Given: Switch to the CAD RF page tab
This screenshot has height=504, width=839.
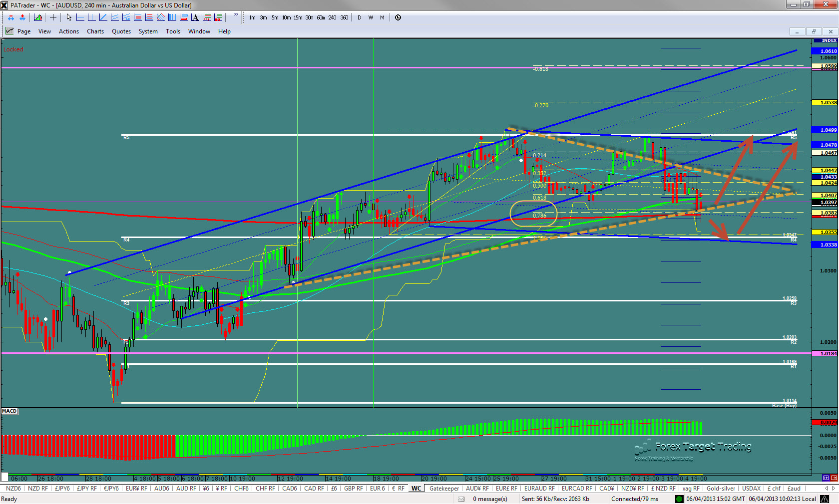Looking at the screenshot, I should [314, 489].
